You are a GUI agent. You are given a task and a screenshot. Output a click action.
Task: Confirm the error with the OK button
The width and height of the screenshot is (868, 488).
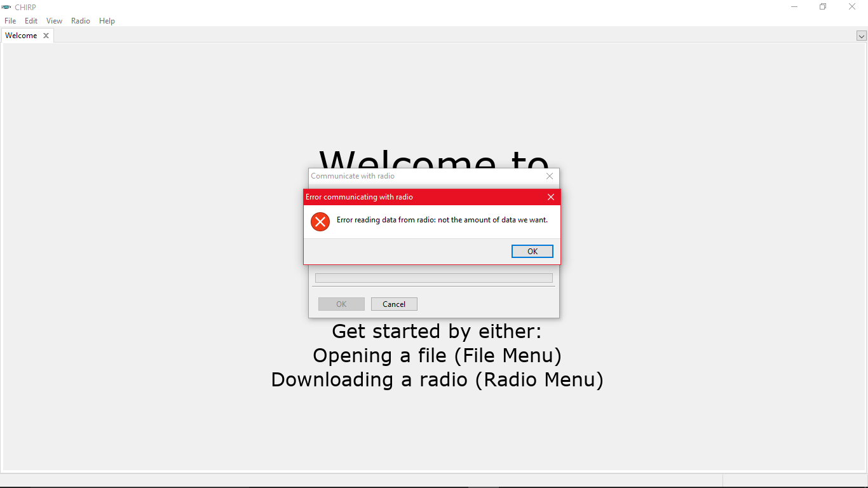click(x=532, y=252)
